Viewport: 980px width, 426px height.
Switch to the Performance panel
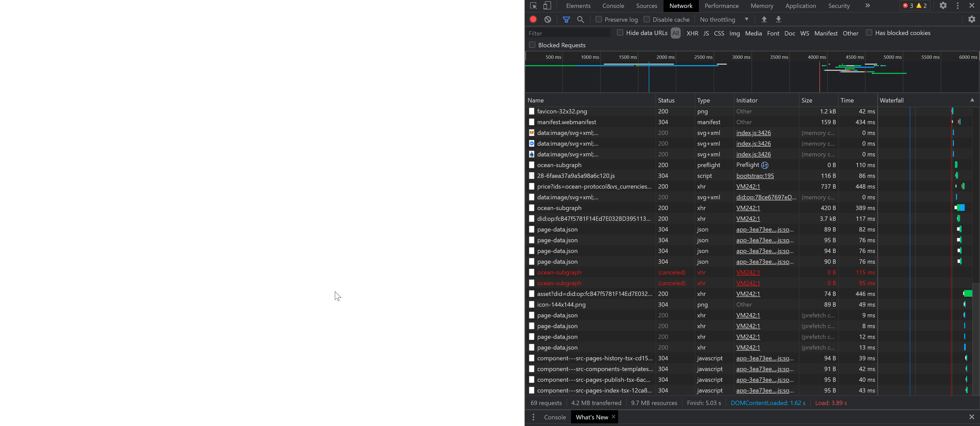point(721,6)
